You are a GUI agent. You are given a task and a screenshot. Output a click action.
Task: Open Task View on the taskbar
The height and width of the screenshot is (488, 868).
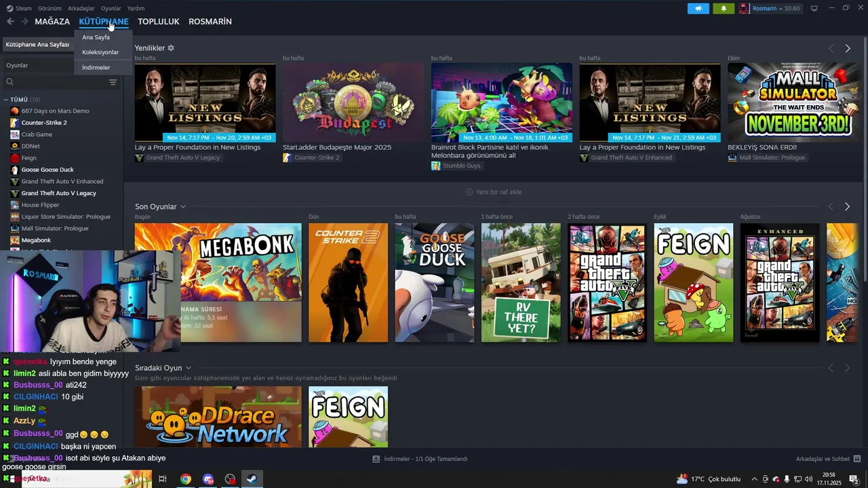pos(163,479)
